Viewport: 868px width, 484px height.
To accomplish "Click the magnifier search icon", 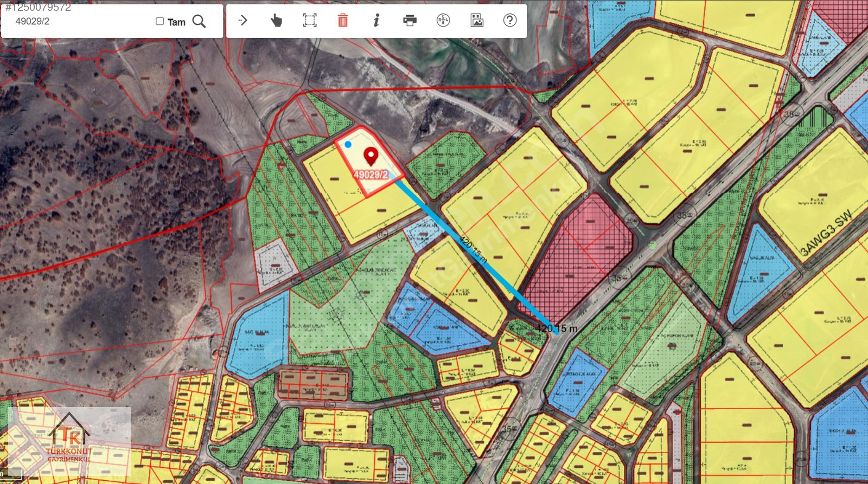I will pyautogui.click(x=199, y=21).
